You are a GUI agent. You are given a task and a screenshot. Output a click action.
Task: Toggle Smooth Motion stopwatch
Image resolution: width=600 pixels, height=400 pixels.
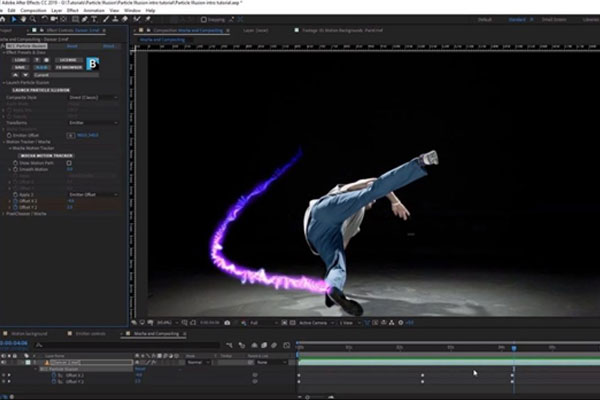16,169
